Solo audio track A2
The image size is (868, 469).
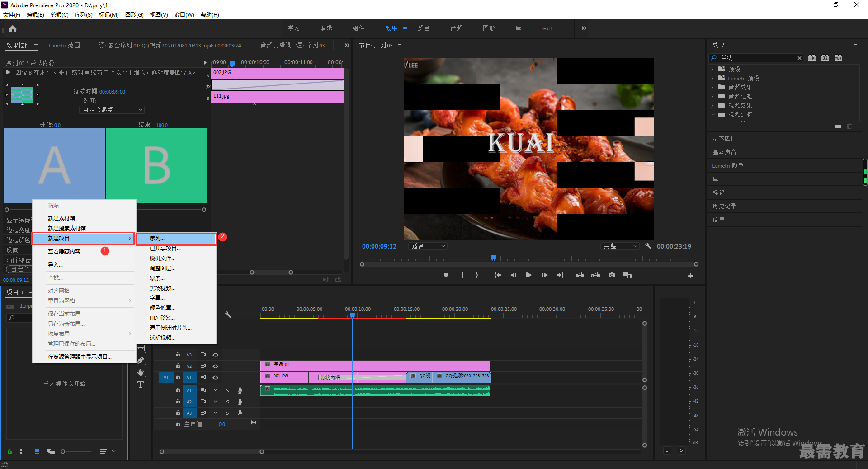227,402
